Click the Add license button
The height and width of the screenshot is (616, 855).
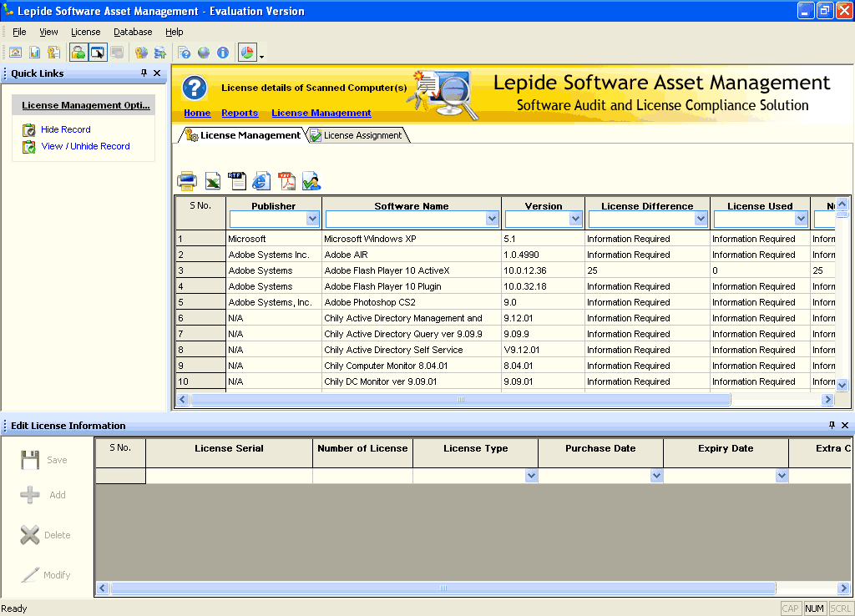[43, 495]
